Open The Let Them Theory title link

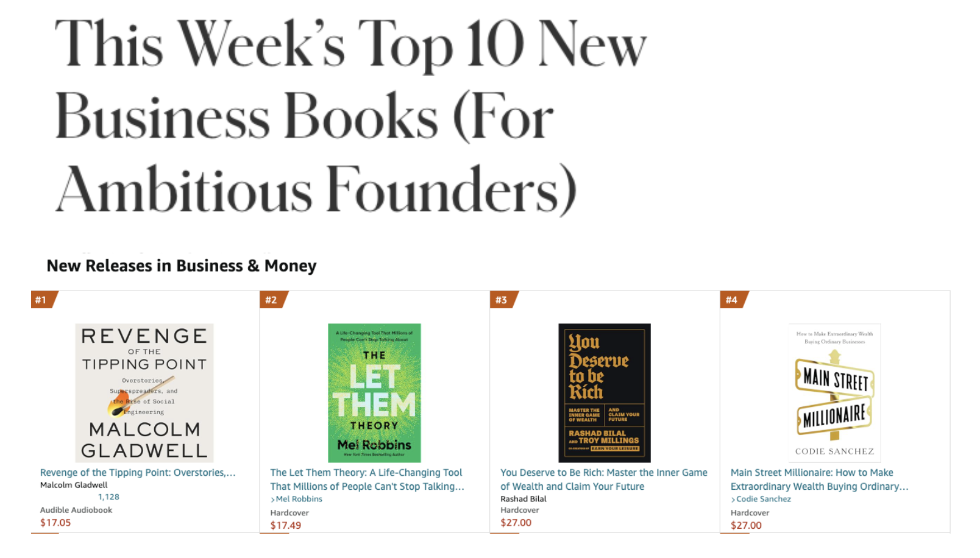pos(367,479)
